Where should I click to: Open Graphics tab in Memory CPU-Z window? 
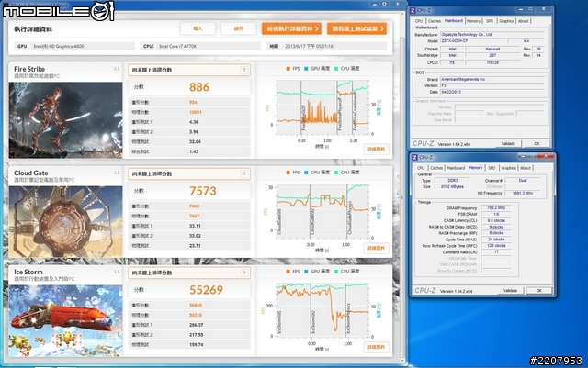coord(508,168)
